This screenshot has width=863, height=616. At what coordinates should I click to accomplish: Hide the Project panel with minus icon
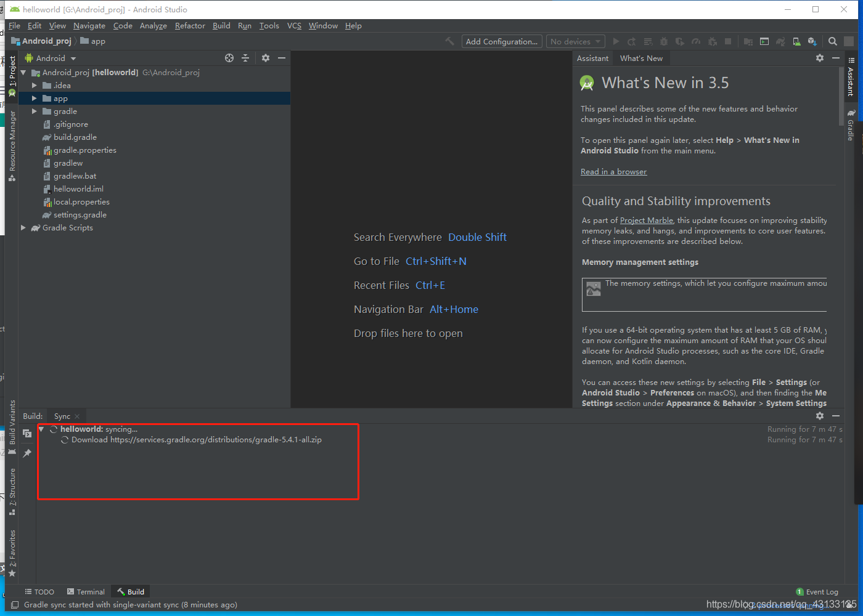(x=282, y=58)
